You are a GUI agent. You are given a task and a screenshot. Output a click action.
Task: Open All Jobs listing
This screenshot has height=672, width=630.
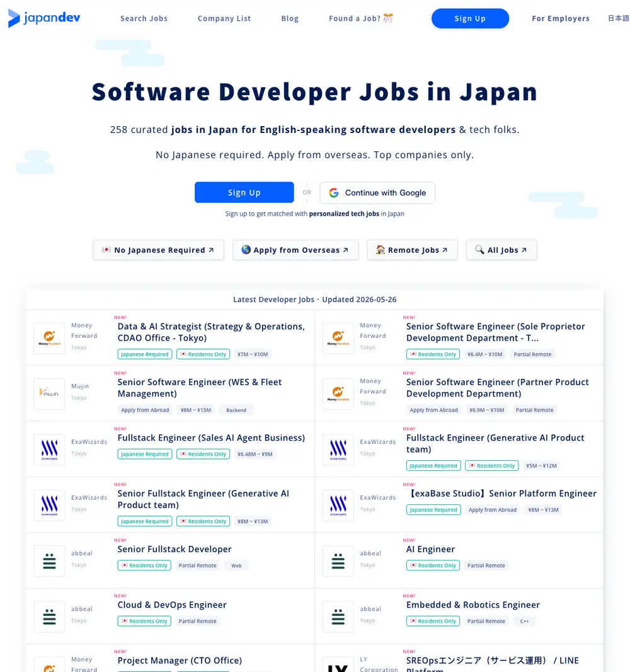[x=501, y=250]
